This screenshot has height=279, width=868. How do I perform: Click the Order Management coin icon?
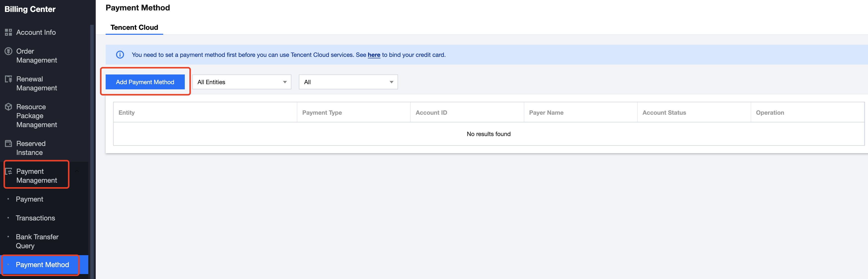(x=8, y=51)
